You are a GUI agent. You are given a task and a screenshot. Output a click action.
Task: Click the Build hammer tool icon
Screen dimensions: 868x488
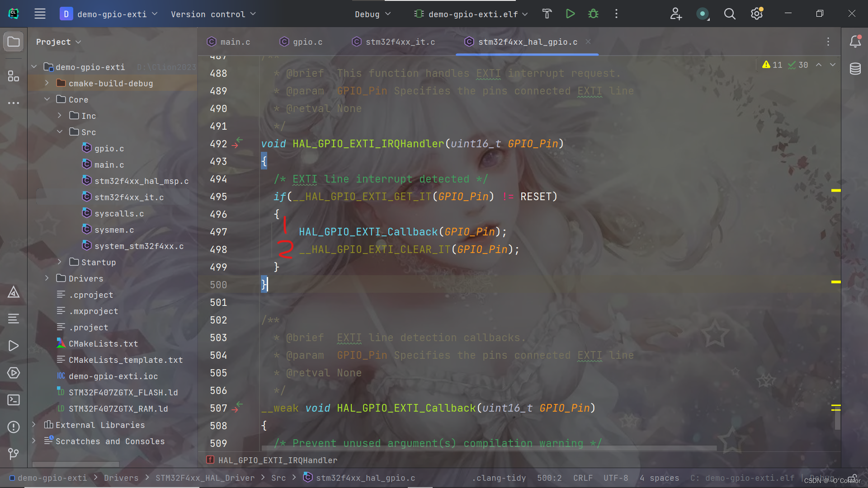[546, 13]
